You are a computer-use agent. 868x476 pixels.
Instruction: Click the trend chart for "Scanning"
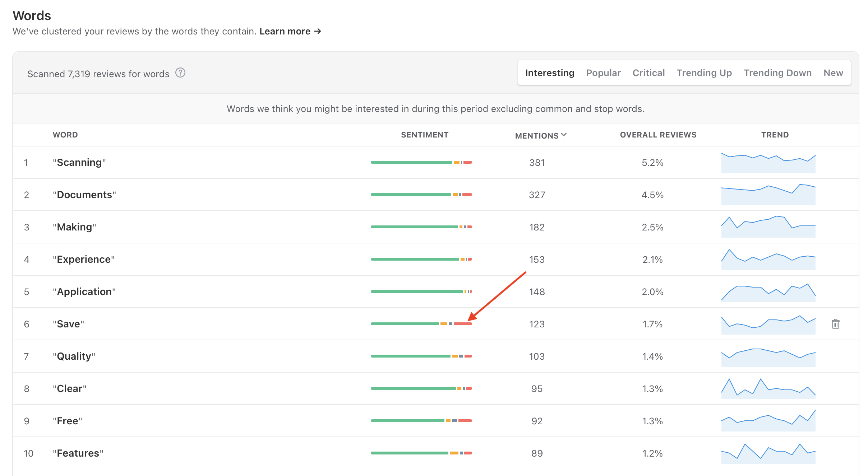(768, 163)
